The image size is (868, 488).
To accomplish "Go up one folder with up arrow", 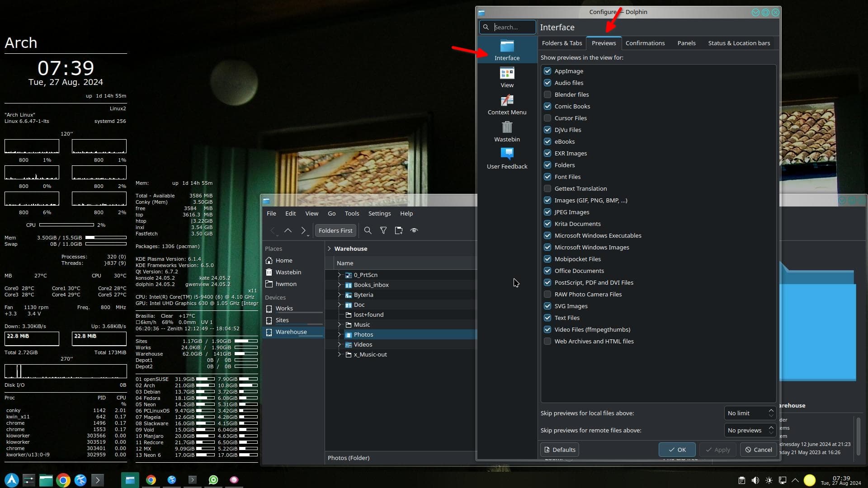I will pyautogui.click(x=288, y=230).
